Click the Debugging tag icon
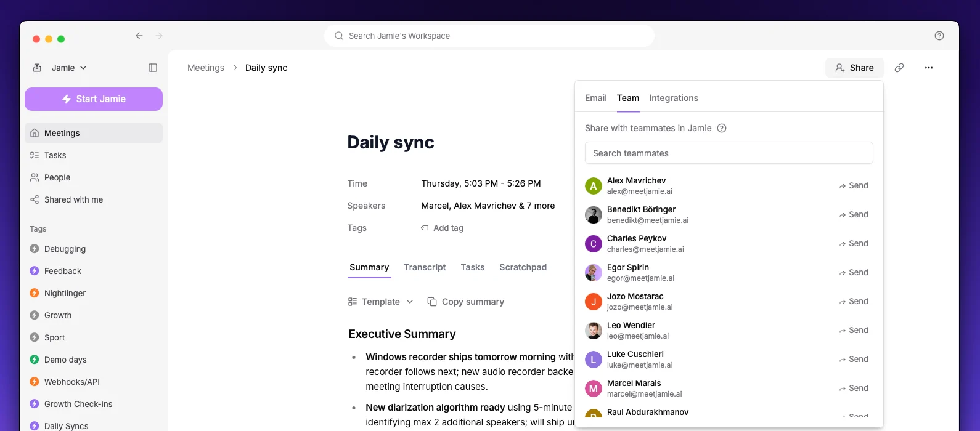The image size is (980, 431). pyautogui.click(x=35, y=249)
